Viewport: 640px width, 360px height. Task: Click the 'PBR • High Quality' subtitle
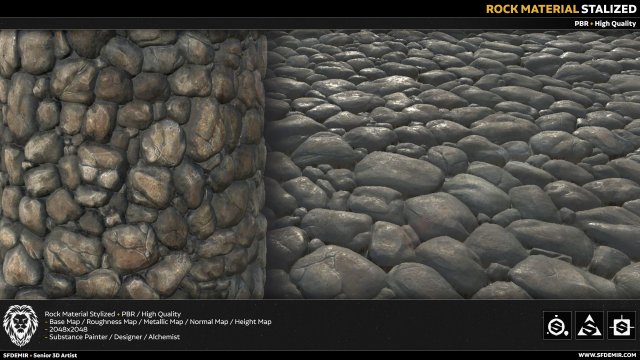pos(605,24)
